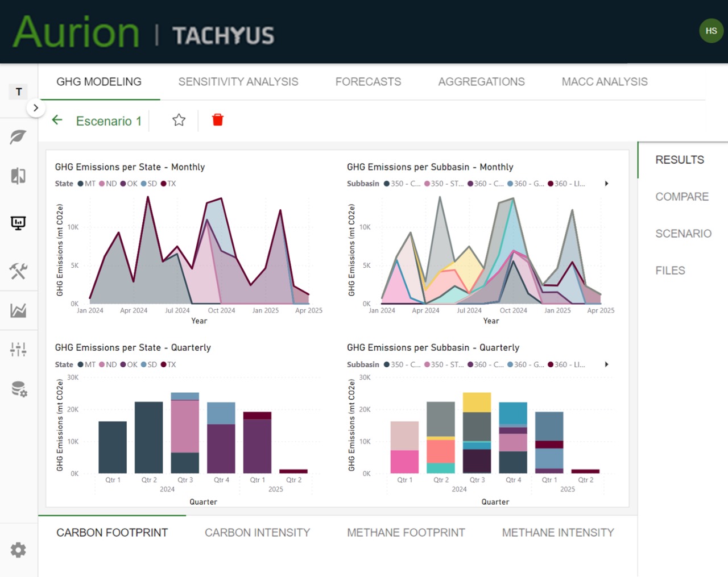This screenshot has height=577, width=728.
Task: Toggle TX legend in State Monthly chart
Action: (x=168, y=184)
